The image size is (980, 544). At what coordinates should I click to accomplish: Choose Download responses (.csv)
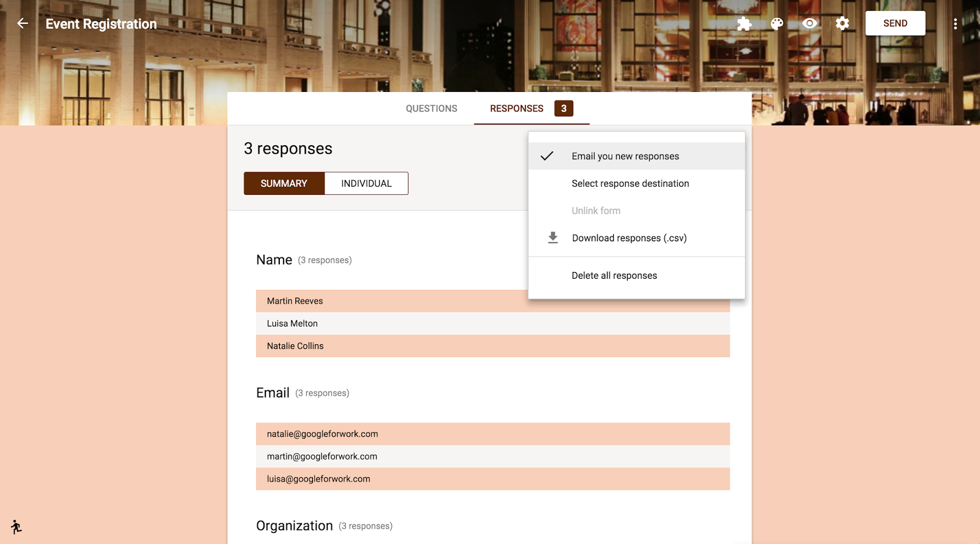tap(636, 238)
